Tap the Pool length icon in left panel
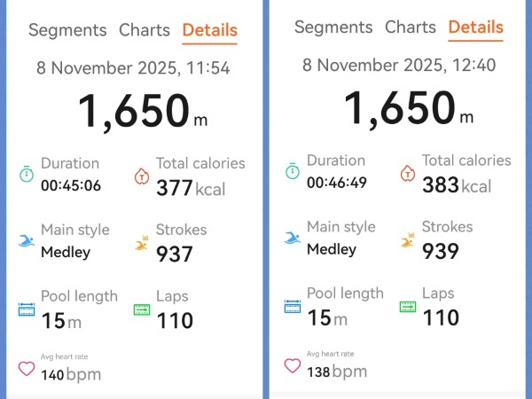Image resolution: width=532 pixels, height=399 pixels. coord(27,309)
